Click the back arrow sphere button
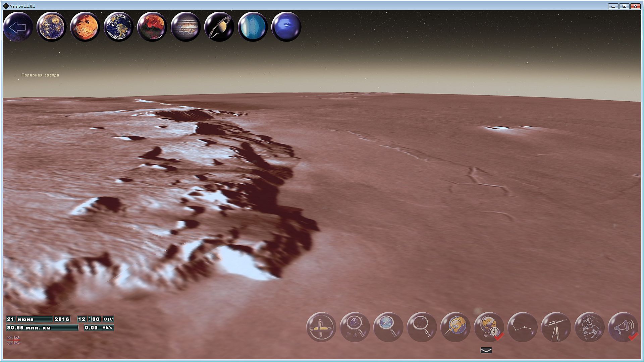Viewport: 644px width, 362px height. click(18, 27)
